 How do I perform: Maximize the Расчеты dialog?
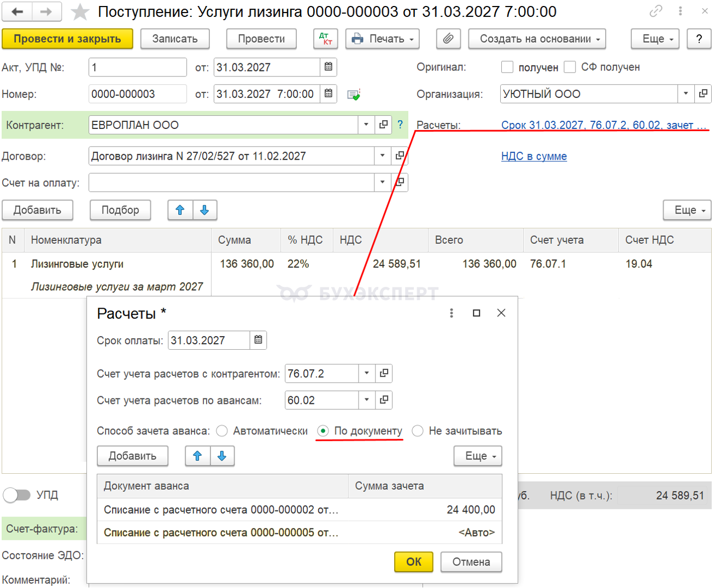pyautogui.click(x=476, y=313)
